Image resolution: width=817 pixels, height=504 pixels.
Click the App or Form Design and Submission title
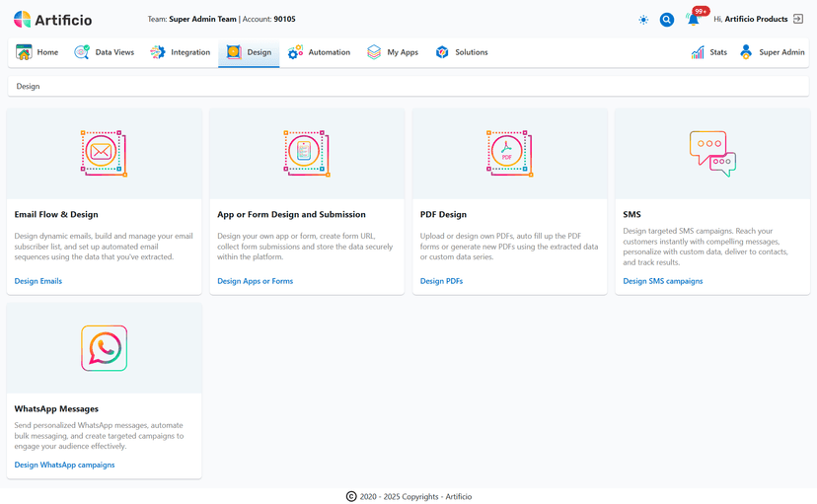pos(291,214)
